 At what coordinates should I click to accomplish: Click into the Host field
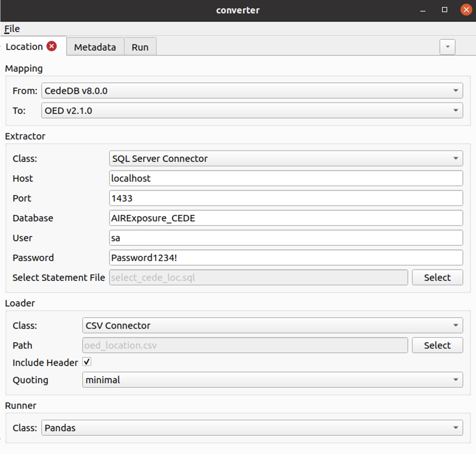click(286, 178)
